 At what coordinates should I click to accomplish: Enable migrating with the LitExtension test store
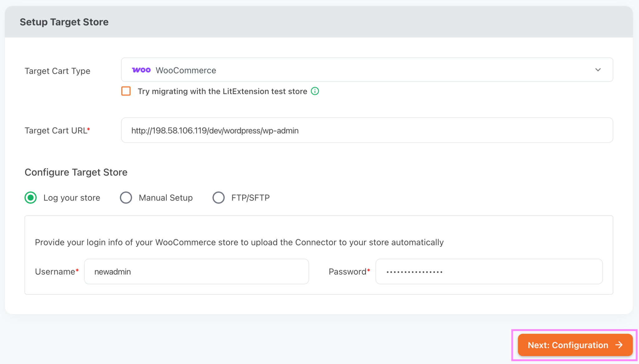[x=126, y=91]
